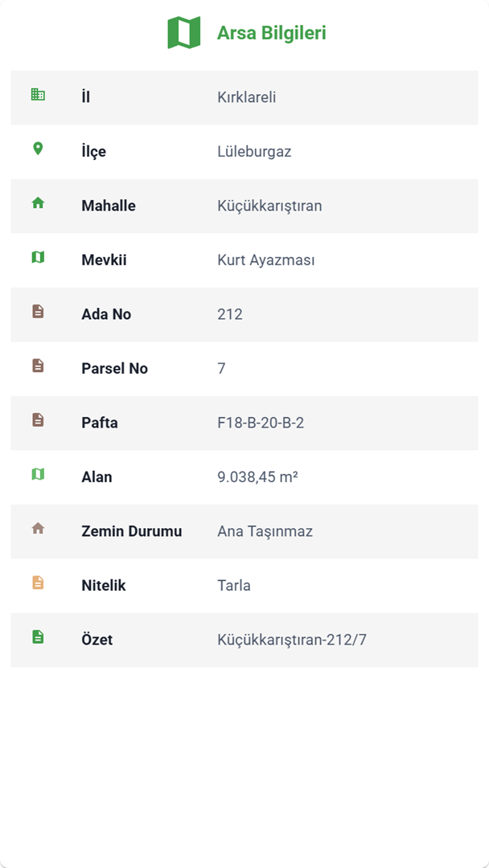489x868 pixels.
Task: Click the orange document icon beside Nitelik
Action: coord(38,583)
